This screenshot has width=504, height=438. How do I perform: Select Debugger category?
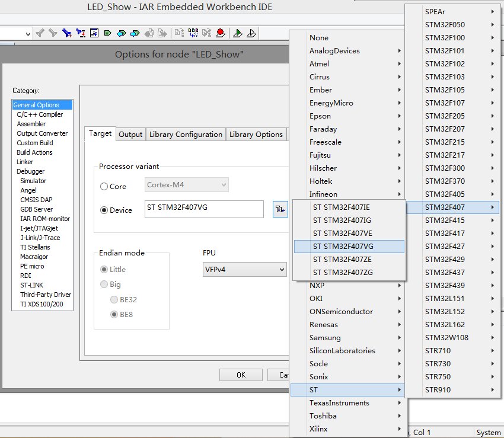[30, 171]
